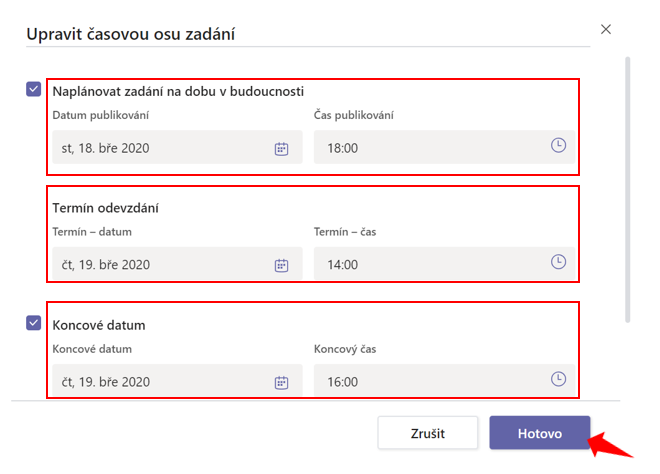The width and height of the screenshot is (660, 474).
Task: Open clock icon in Termín – čas field
Action: tap(558, 262)
